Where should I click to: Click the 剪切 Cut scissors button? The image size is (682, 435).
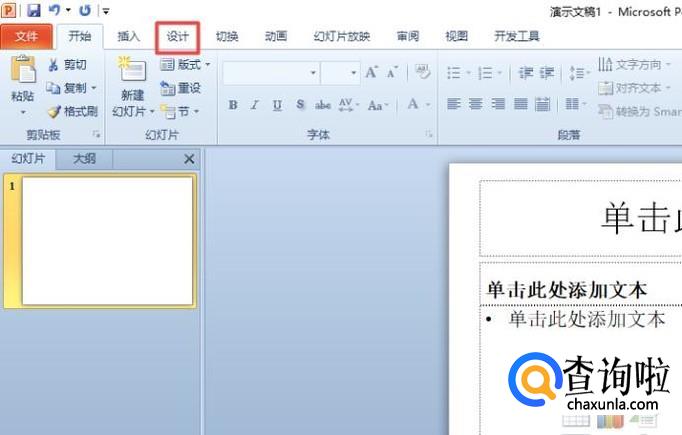tap(67, 65)
